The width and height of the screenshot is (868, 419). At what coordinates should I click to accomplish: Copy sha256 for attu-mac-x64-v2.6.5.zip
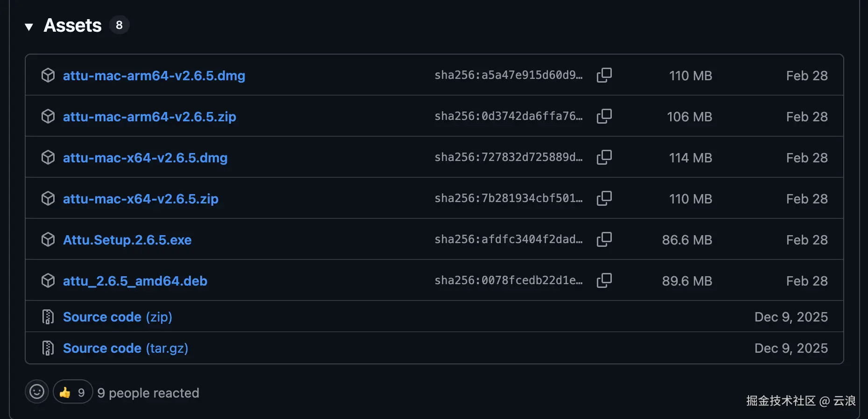coord(604,198)
